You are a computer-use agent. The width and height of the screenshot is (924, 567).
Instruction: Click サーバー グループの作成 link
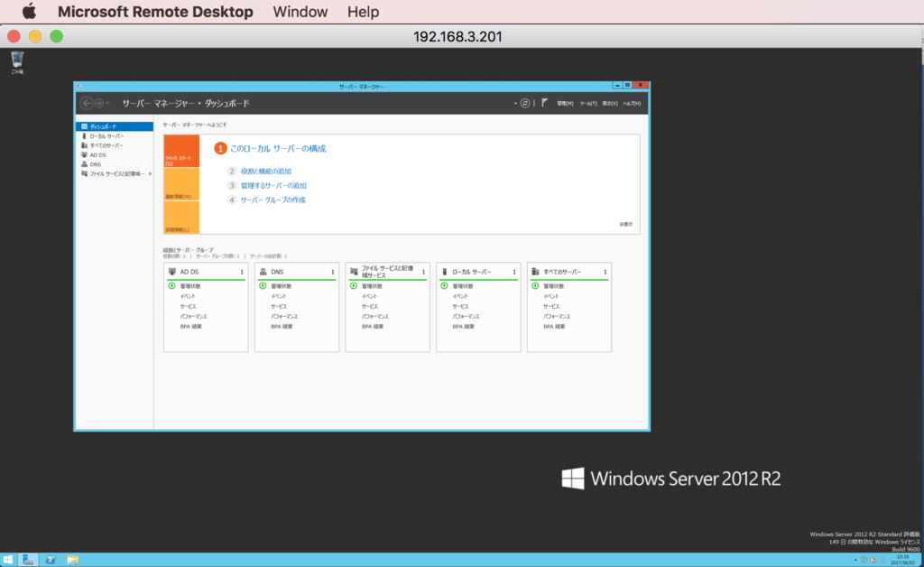273,200
